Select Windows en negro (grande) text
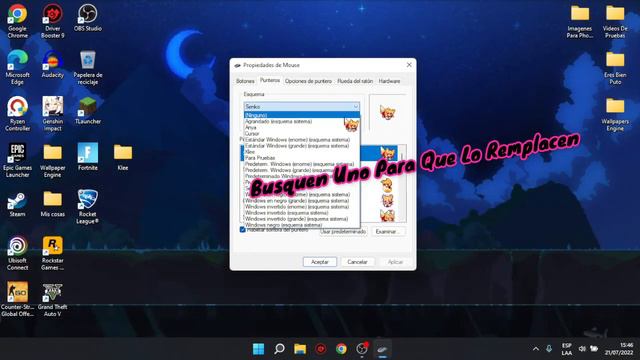This screenshot has width=640, height=360. coord(297,200)
